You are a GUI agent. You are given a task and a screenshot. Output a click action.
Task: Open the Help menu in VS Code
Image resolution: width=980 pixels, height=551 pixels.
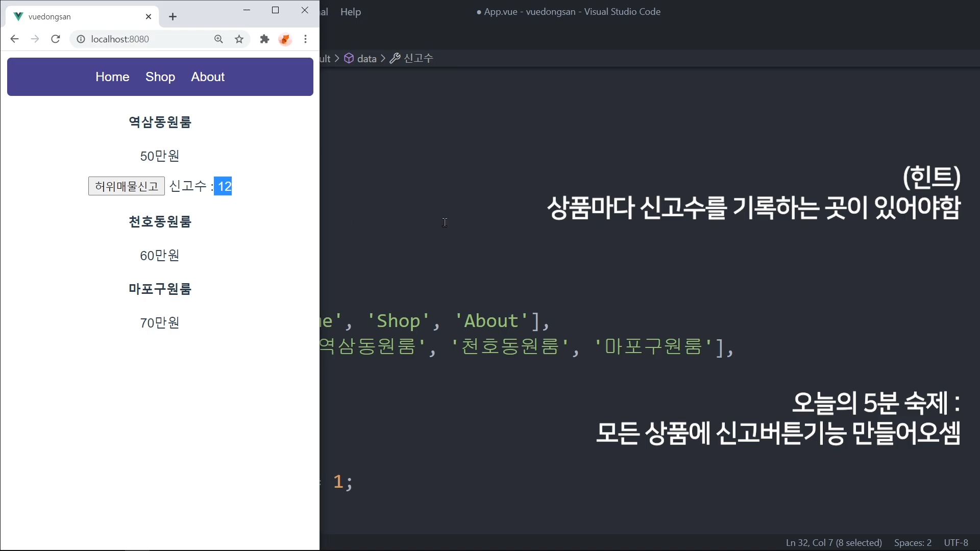(350, 12)
